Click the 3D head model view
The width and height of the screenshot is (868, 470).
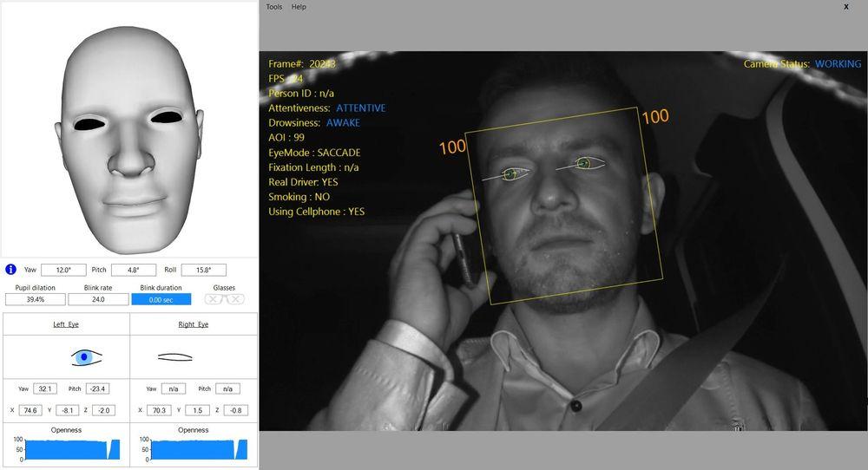[x=129, y=130]
